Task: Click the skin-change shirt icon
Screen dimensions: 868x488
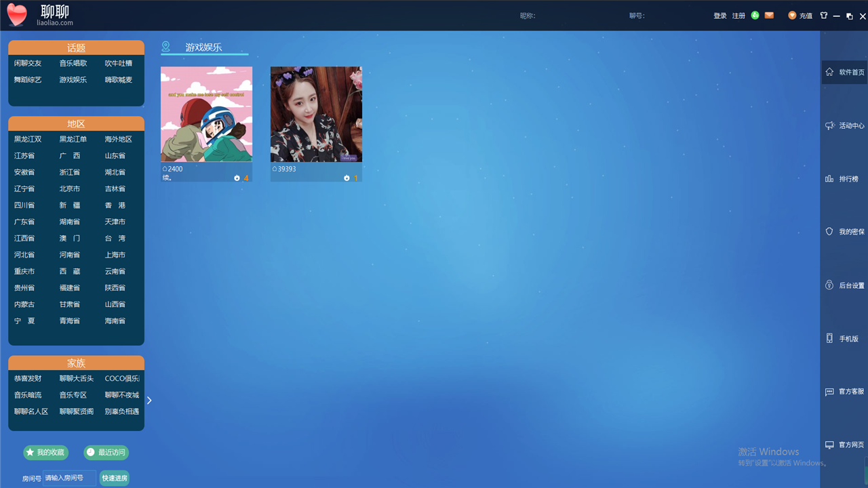Action: (x=824, y=16)
